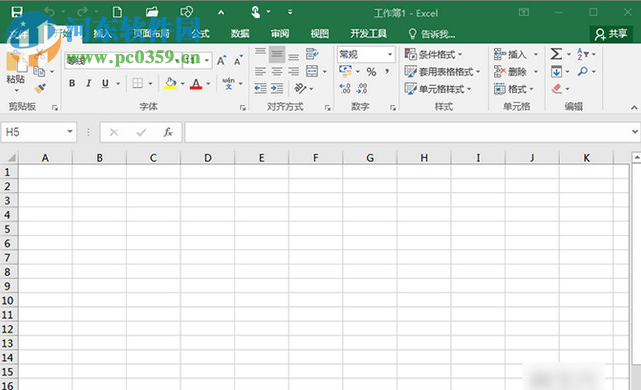Click the Copy icon in clipboard group
641x390 pixels.
39,71
